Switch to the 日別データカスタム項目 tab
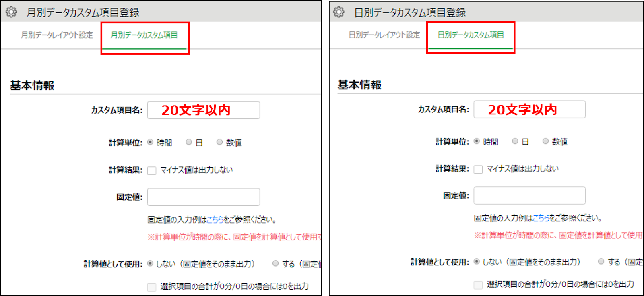The height and width of the screenshot is (296, 644). [x=471, y=35]
